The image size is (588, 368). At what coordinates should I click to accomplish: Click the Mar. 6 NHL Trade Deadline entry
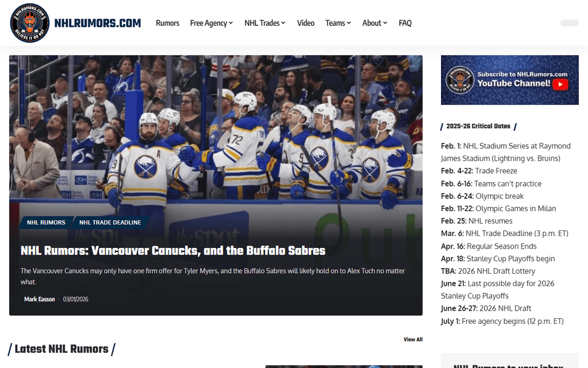(505, 233)
